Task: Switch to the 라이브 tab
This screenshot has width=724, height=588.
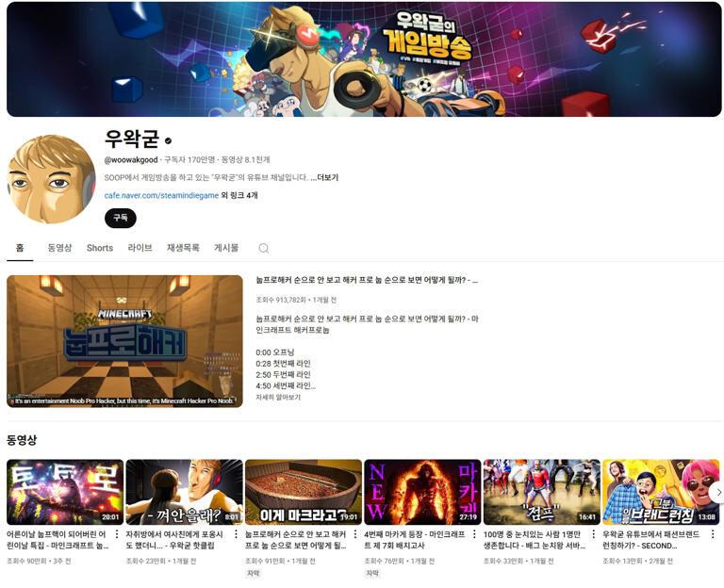Action: (x=140, y=248)
